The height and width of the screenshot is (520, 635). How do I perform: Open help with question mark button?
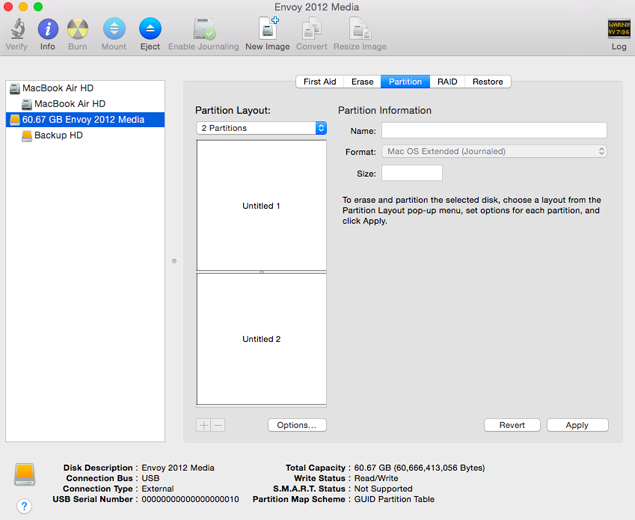coord(24,506)
